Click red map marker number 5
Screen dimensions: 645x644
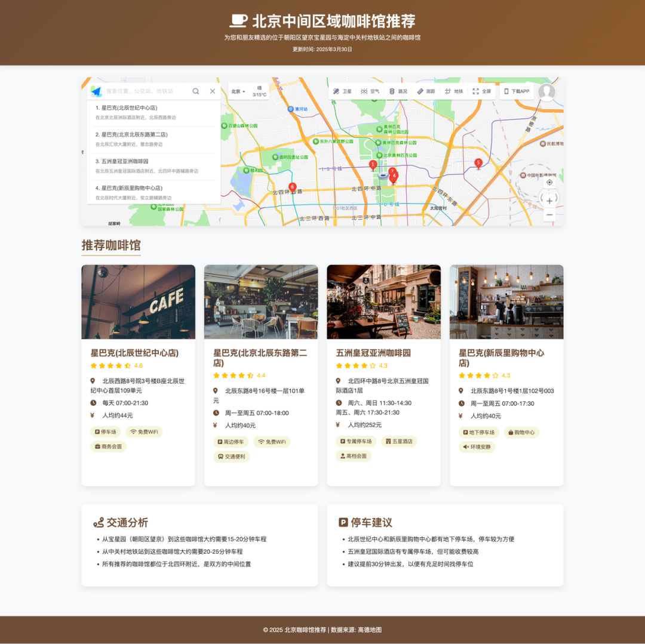pos(478,163)
